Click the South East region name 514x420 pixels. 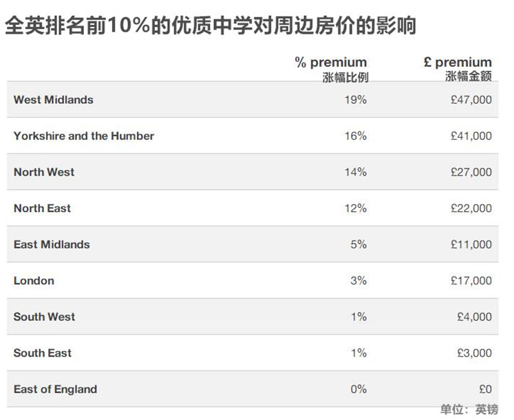pyautogui.click(x=43, y=353)
